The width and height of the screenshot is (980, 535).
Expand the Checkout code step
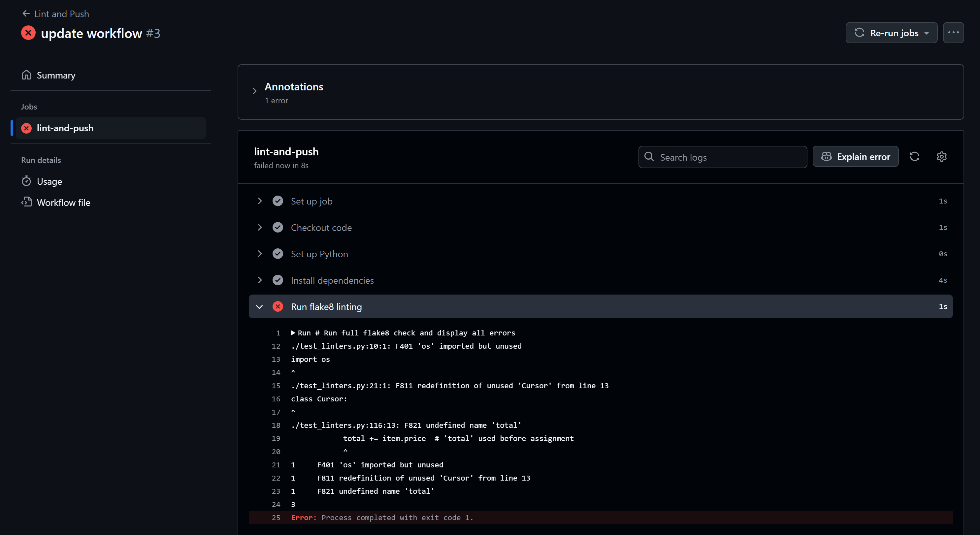coord(260,227)
